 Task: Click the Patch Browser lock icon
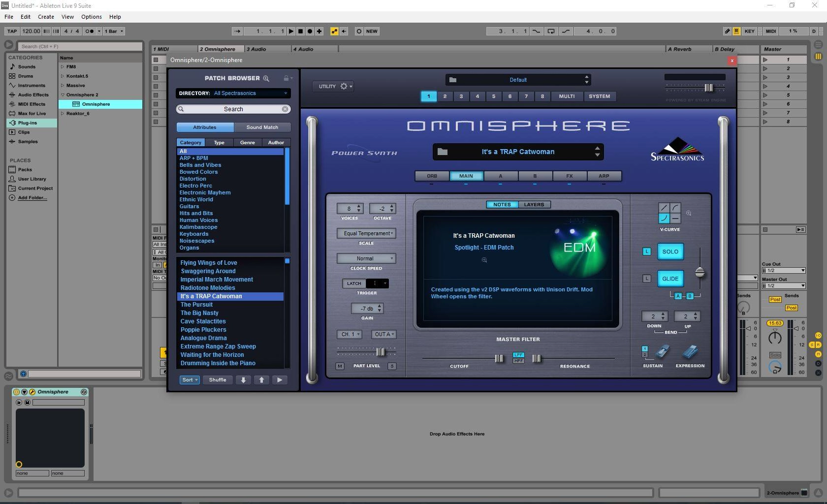286,78
